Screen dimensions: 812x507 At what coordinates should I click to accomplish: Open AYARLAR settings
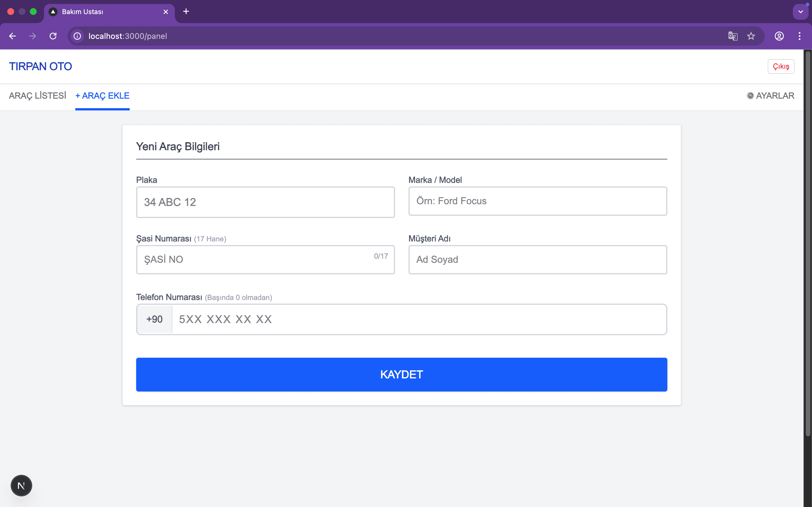(x=770, y=95)
